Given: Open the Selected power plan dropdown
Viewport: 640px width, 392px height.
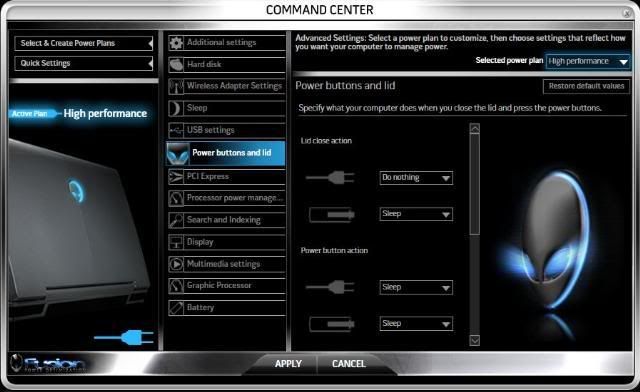Looking at the screenshot, I should (x=588, y=61).
